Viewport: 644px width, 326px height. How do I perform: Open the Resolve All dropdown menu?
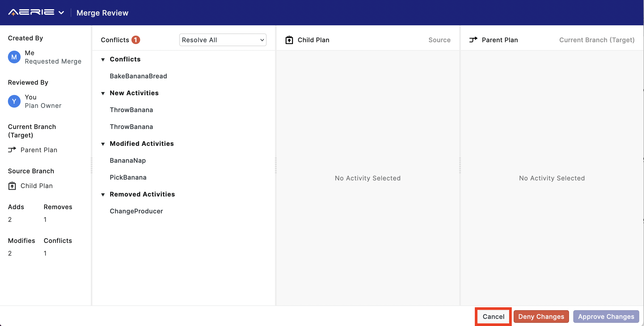(222, 40)
